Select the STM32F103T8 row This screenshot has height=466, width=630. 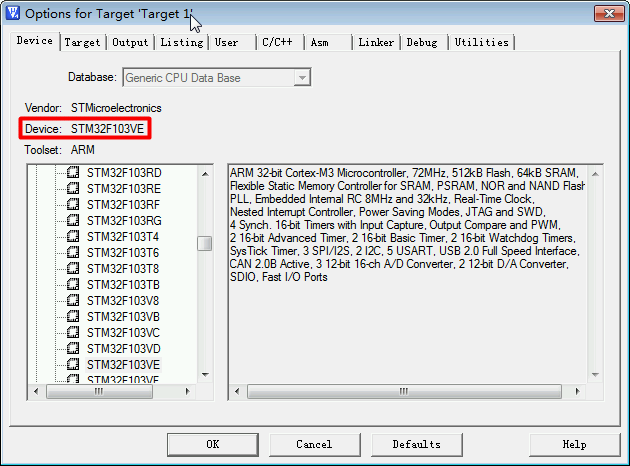[123, 269]
